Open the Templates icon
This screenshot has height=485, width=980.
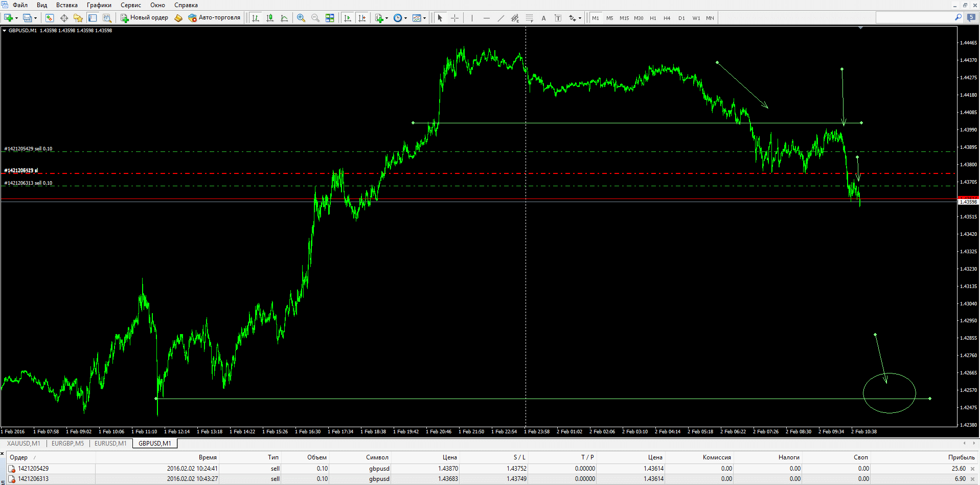tap(417, 18)
